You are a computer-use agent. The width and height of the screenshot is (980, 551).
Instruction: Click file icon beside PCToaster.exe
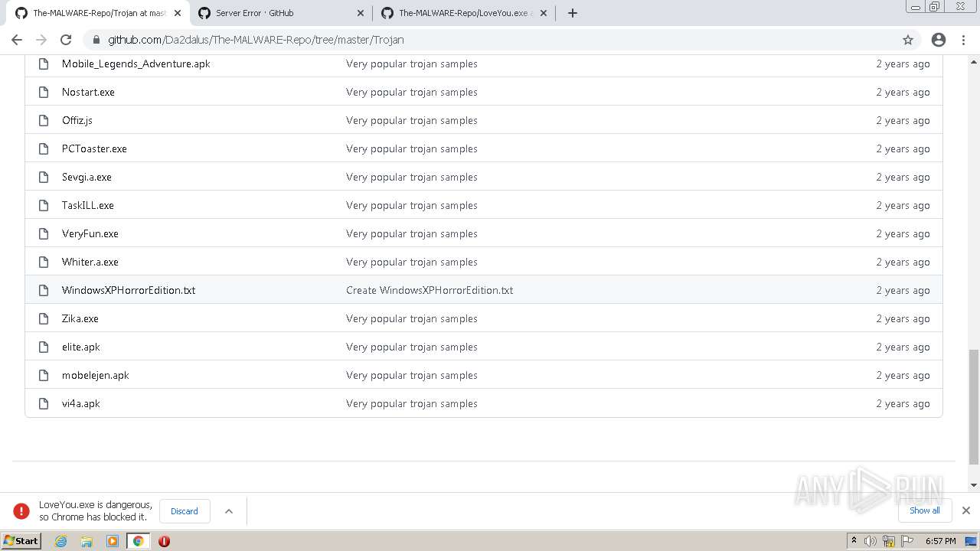tap(44, 148)
